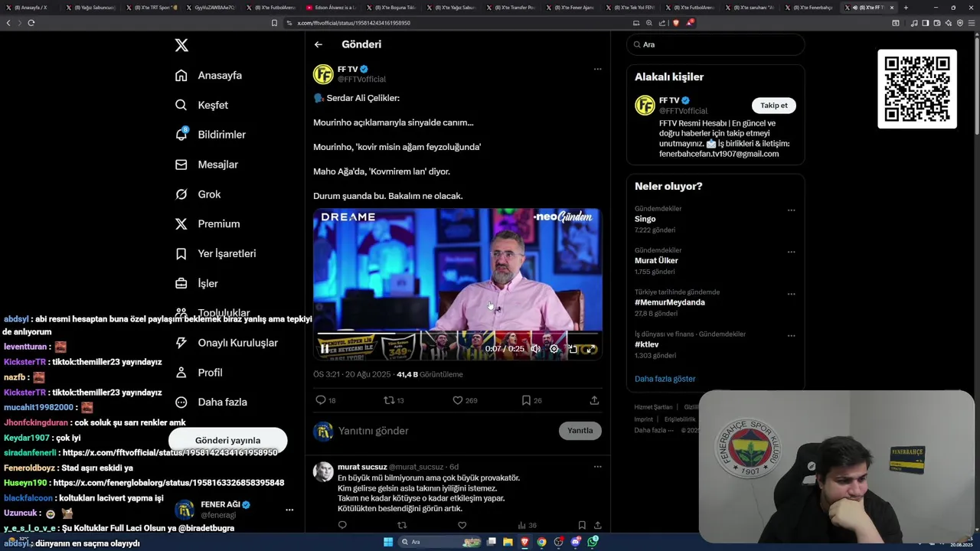Open #MemurMeydanda trend options menu
This screenshot has height=551, width=980.
tap(791, 294)
